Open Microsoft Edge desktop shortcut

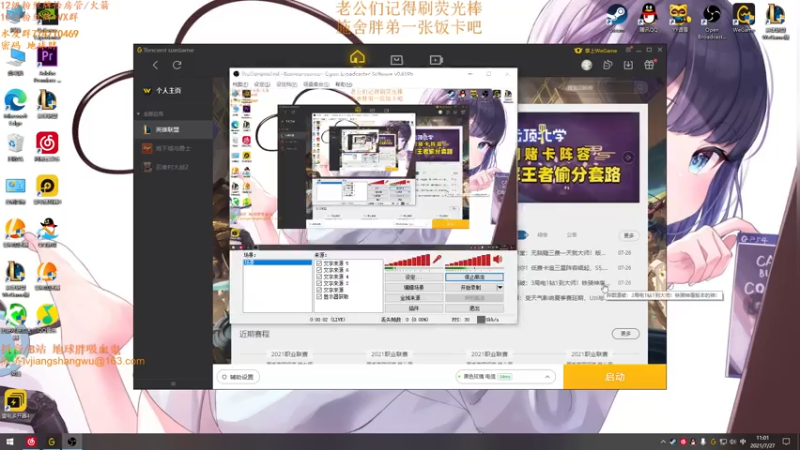15,107
